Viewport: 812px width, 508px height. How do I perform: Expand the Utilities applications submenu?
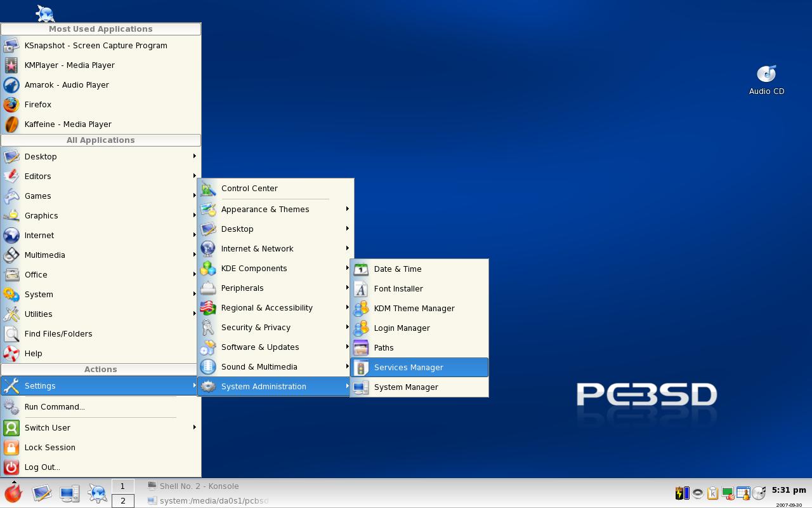coord(101,314)
